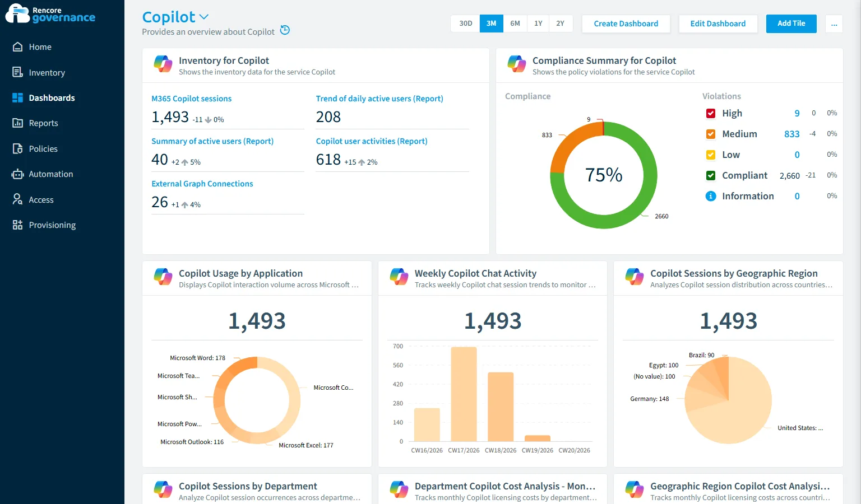This screenshot has width=861, height=504.
Task: Click the Rencore Governance logo
Action: (x=50, y=13)
